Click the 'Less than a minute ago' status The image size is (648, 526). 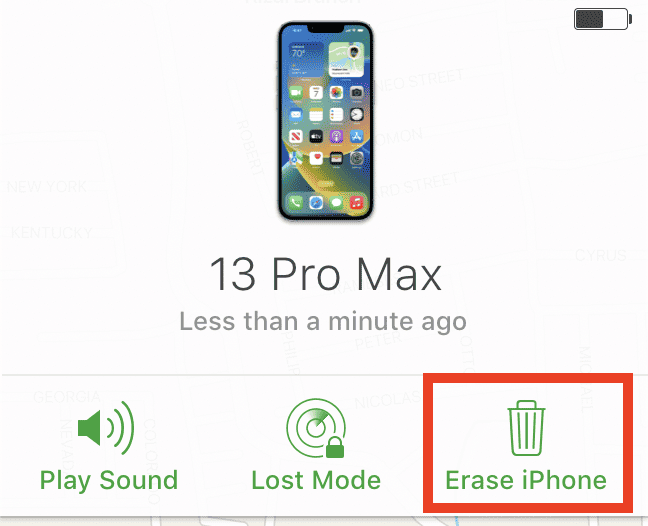click(323, 322)
